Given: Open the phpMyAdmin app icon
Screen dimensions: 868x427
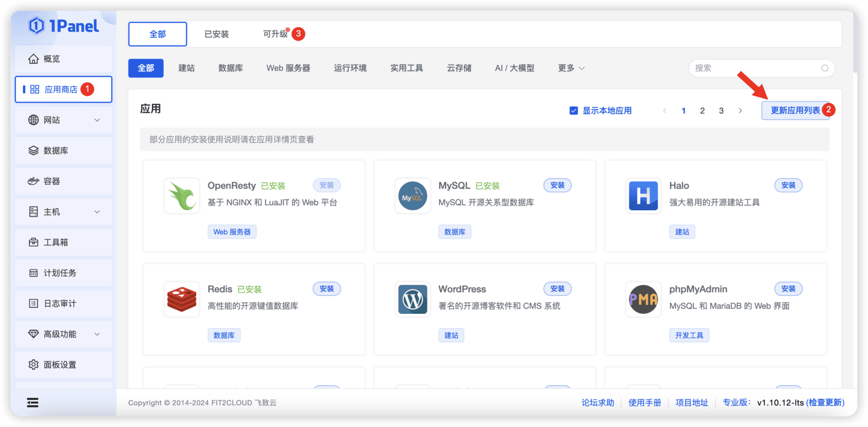Looking at the screenshot, I should click(643, 299).
